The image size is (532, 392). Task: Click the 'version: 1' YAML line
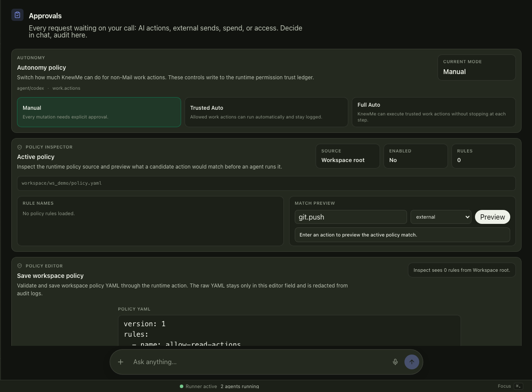[x=145, y=324]
